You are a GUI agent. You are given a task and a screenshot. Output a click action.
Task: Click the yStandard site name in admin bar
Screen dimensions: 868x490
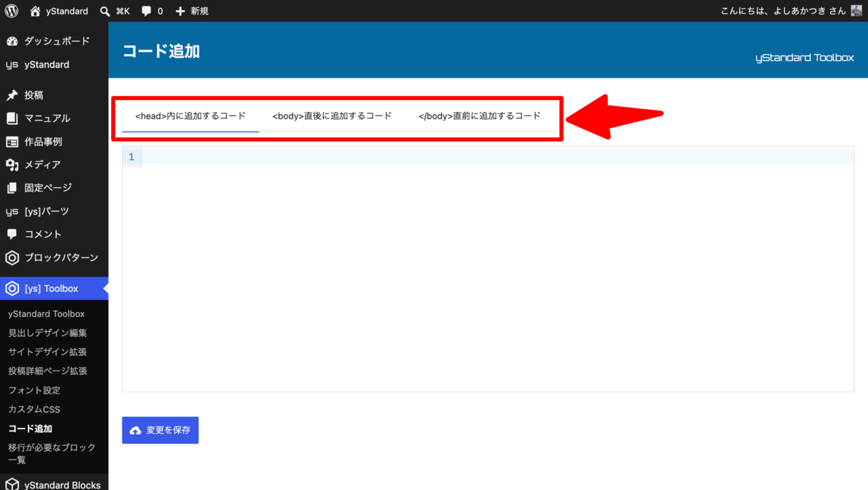(67, 11)
